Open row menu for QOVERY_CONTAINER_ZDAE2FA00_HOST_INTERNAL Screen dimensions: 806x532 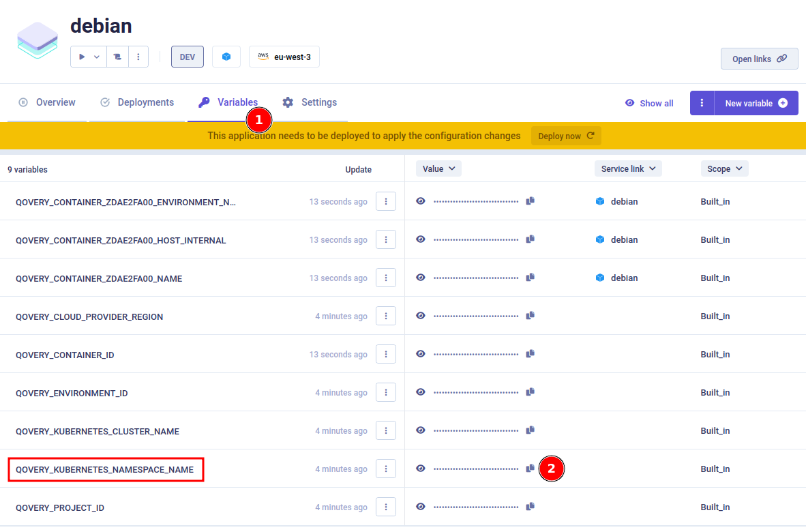pyautogui.click(x=386, y=239)
